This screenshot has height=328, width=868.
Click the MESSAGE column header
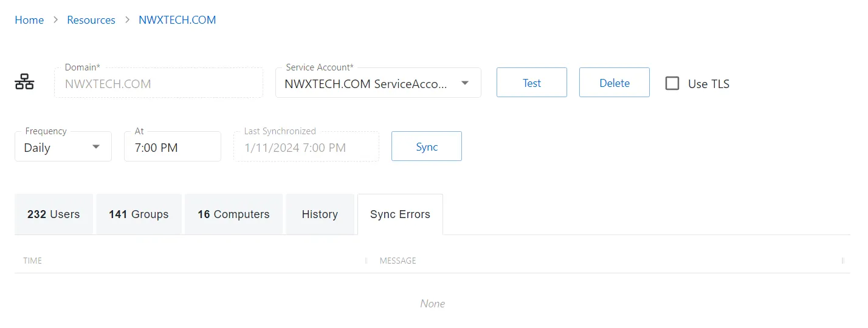pyautogui.click(x=398, y=261)
